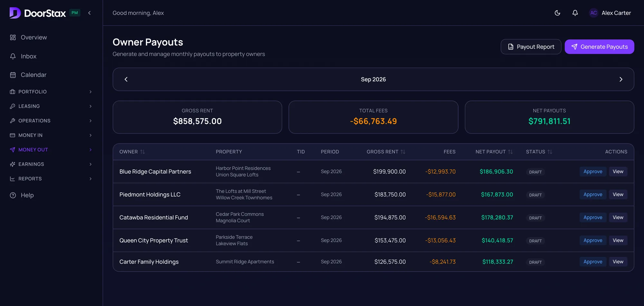
Task: Go to previous month arrow
Action: click(126, 79)
